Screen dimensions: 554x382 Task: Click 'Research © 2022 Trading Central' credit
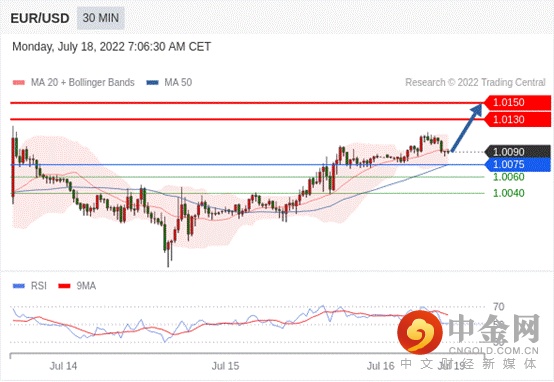coord(475,82)
